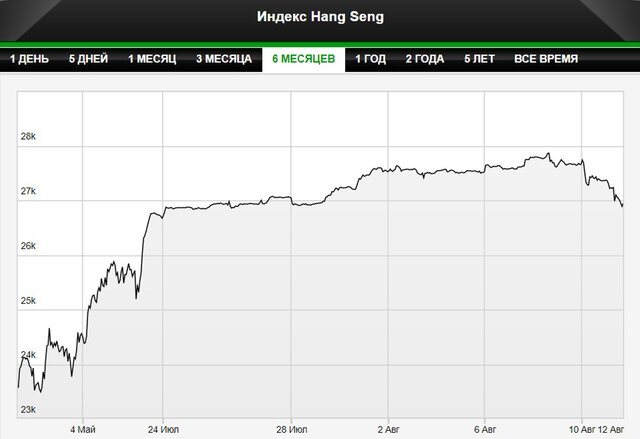640x439 pixels.
Task: Click the final endpoint of the chart line
Action: pyautogui.click(x=622, y=206)
